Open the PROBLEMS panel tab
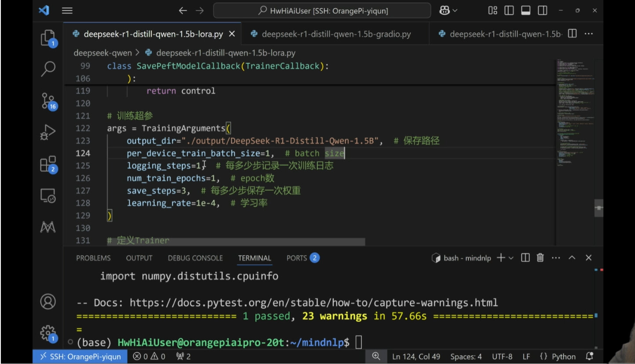 (93, 258)
